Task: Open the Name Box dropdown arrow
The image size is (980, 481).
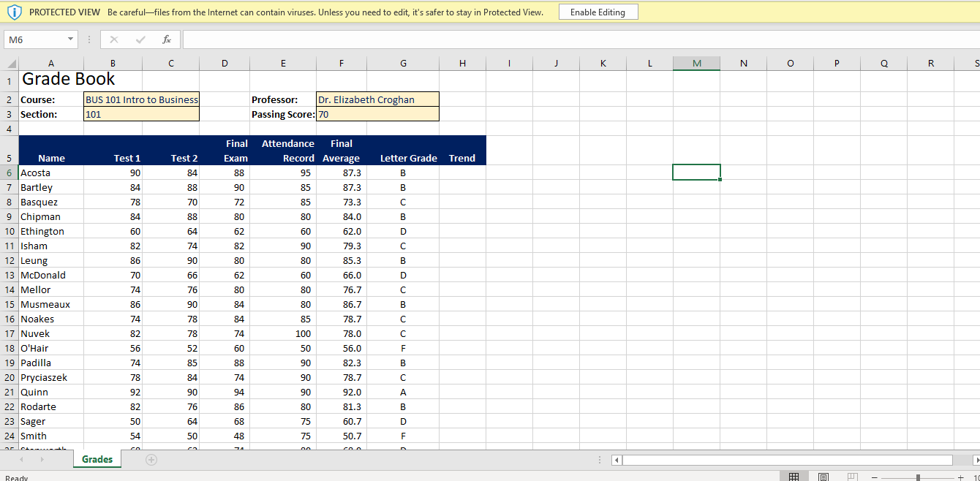Action: [69, 39]
